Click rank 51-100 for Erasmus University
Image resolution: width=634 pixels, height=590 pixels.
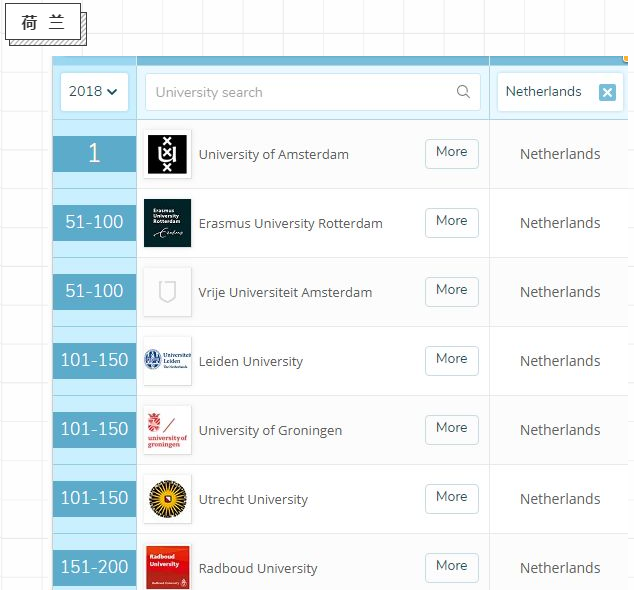click(94, 222)
